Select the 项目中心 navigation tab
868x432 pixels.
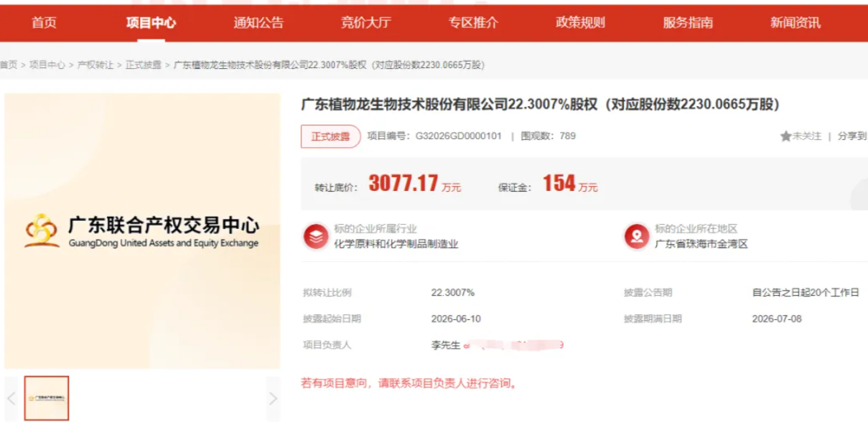[x=151, y=23]
